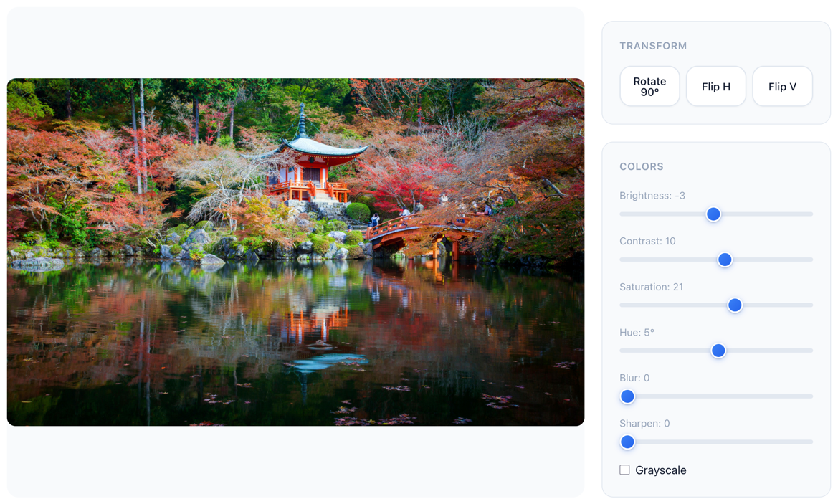
Task: Click the Saturation slider handle
Action: pos(734,305)
